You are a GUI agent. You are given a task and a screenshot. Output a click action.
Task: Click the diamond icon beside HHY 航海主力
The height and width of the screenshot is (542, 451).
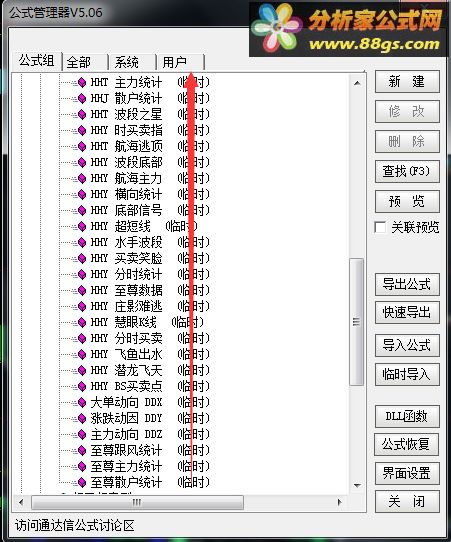(82, 178)
